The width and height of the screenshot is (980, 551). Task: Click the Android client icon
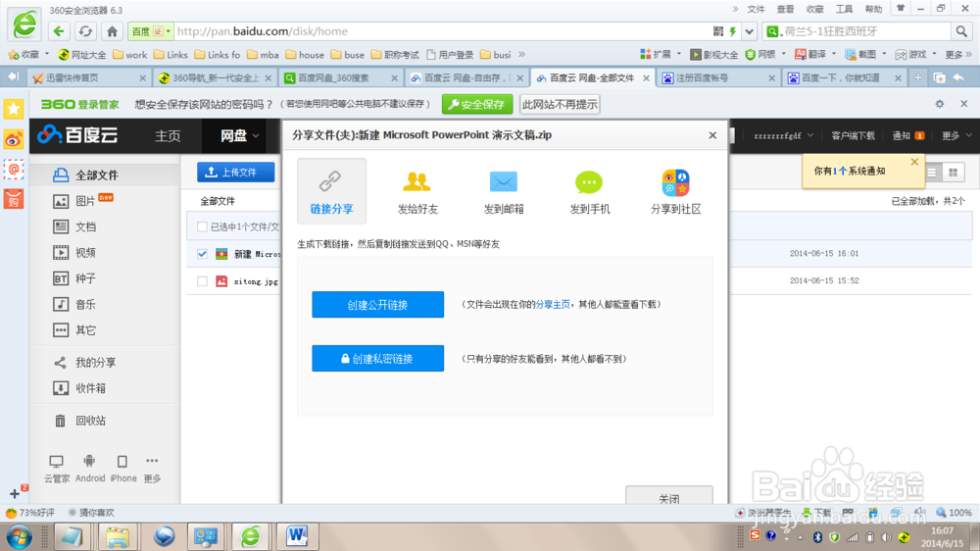(x=90, y=469)
